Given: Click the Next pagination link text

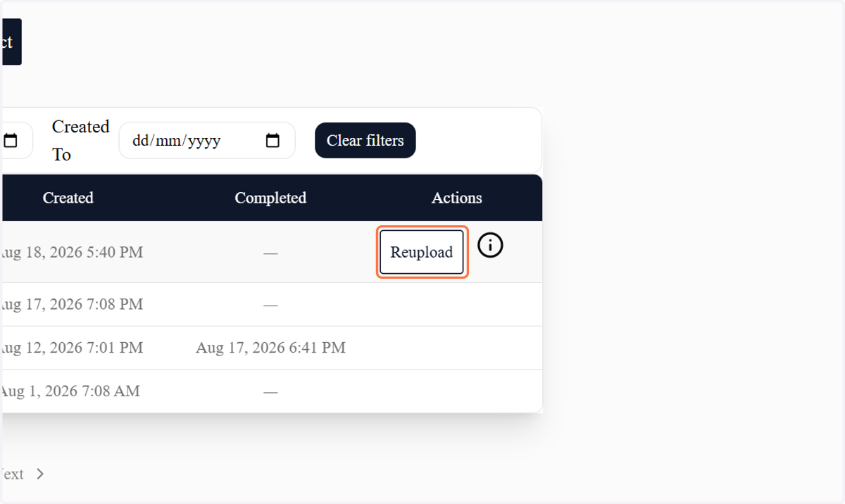Looking at the screenshot, I should (12, 474).
